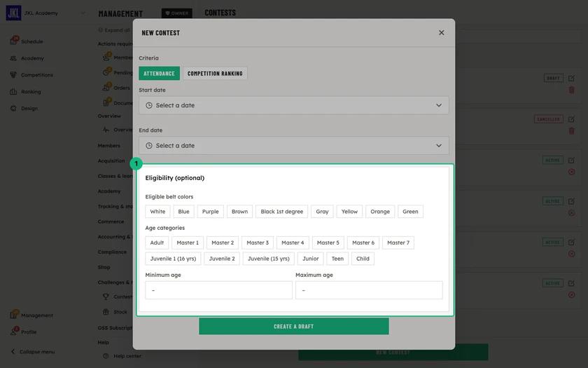Toggle the Green belt color
The height and width of the screenshot is (368, 588).
(x=410, y=212)
